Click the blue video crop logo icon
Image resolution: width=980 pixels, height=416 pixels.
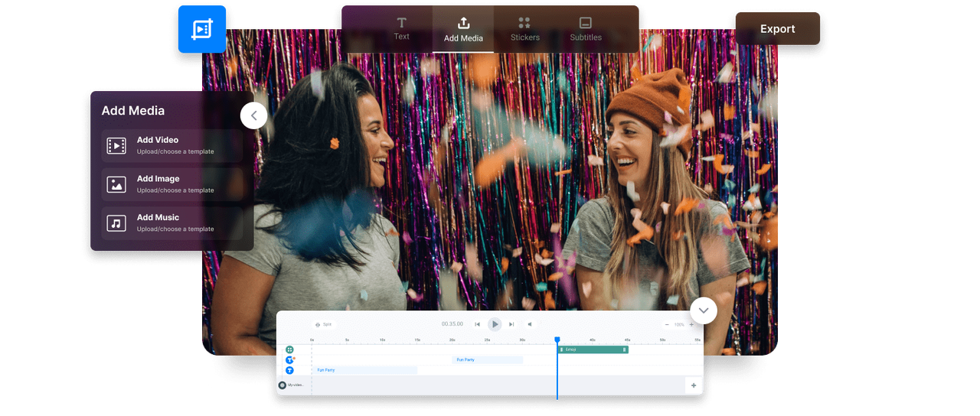point(202,29)
